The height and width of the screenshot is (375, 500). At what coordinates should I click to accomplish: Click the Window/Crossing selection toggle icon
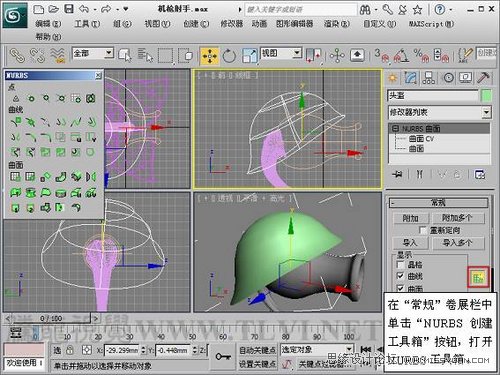tap(185, 55)
